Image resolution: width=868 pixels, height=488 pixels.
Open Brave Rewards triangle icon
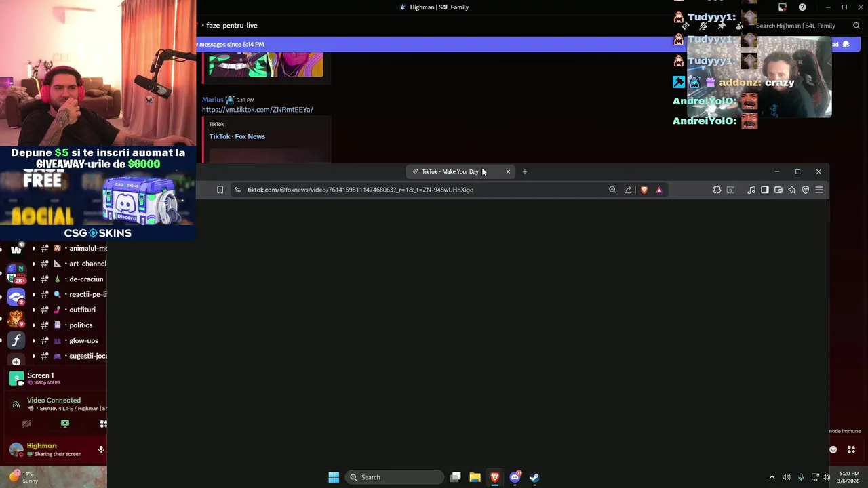pyautogui.click(x=659, y=190)
